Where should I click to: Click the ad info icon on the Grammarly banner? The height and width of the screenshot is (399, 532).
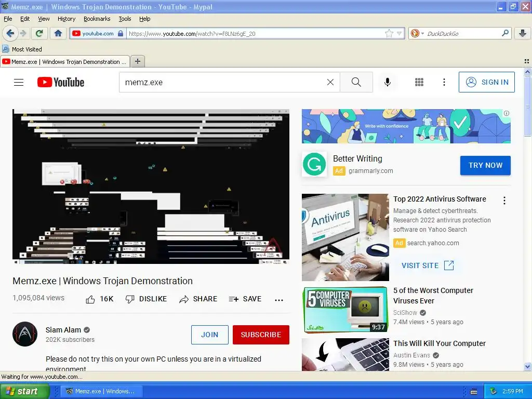coord(506,113)
